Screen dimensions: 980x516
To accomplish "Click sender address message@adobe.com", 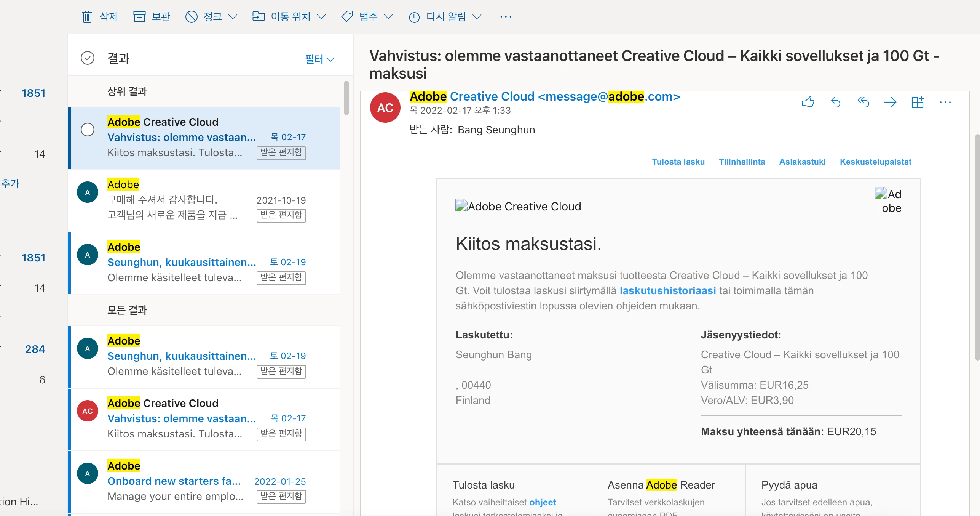I will tap(609, 96).
